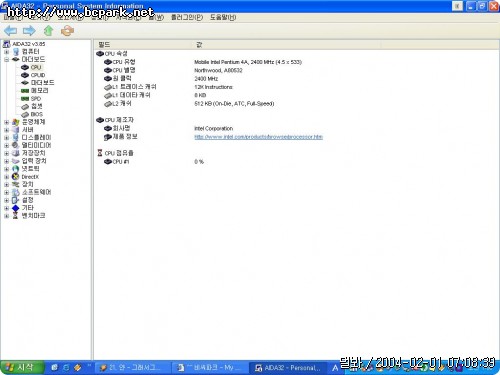This screenshot has width=500, height=375.
Task: Select the 네트워크 globe icon in tree
Action: (16, 169)
